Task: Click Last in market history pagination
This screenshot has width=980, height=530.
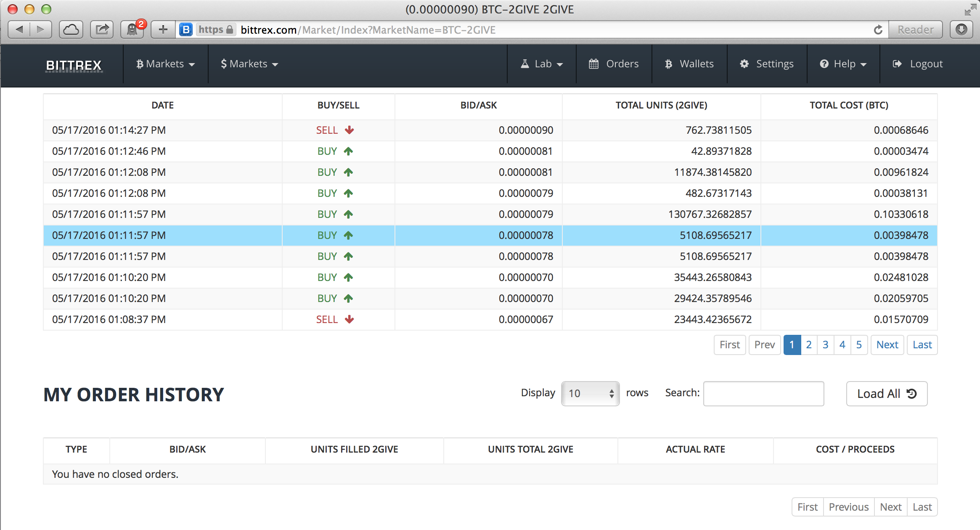Action: [x=922, y=345]
